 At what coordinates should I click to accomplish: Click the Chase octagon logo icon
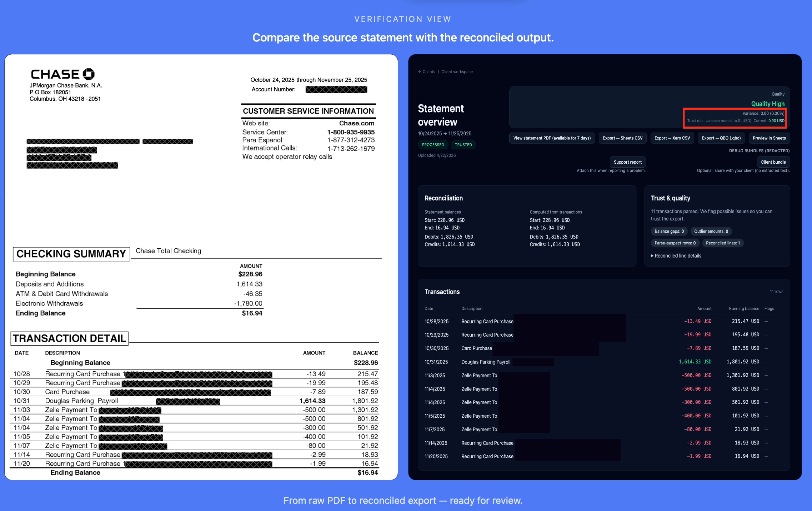pyautogui.click(x=89, y=74)
